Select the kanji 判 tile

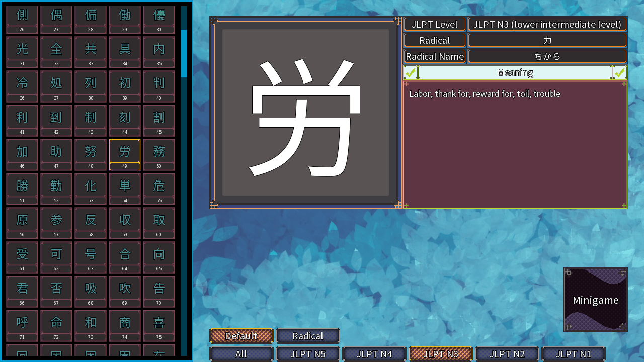coord(159,84)
